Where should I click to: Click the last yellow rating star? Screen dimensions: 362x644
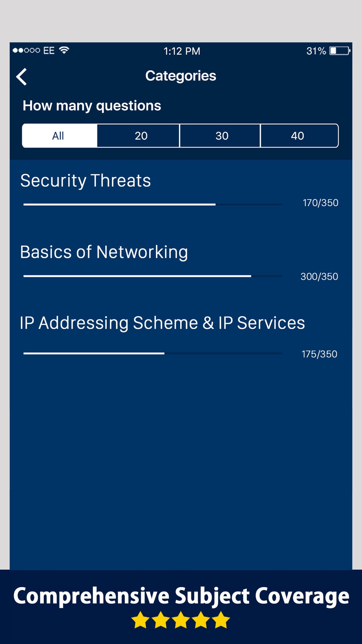[x=221, y=620]
